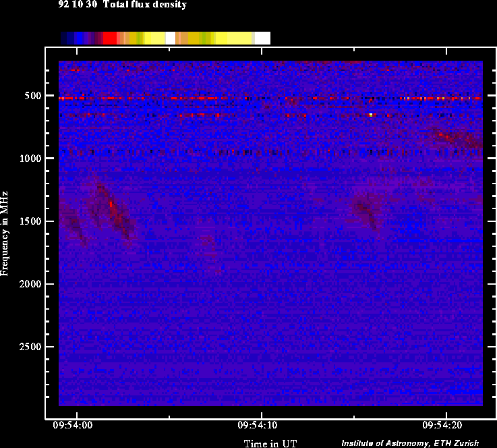The image size is (497, 448).
Task: Click the white segment in the middle of the color scale
Action: coord(170,38)
